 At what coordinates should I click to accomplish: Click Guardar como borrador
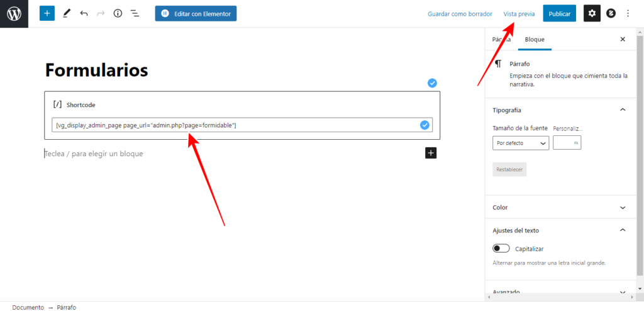(x=460, y=13)
